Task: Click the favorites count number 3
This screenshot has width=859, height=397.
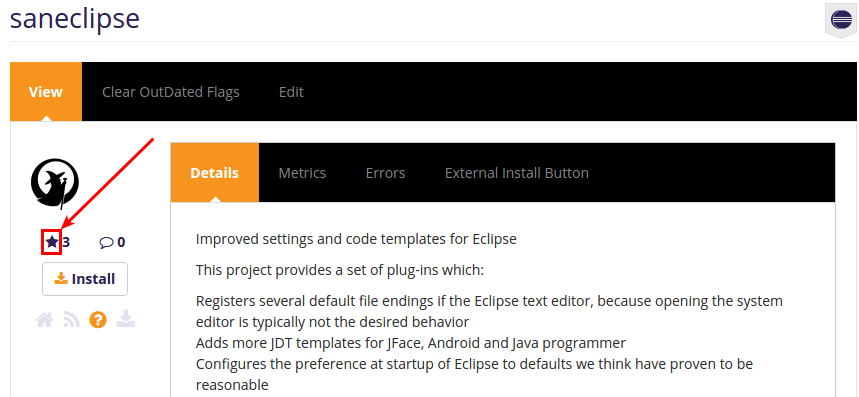Action: pos(66,242)
